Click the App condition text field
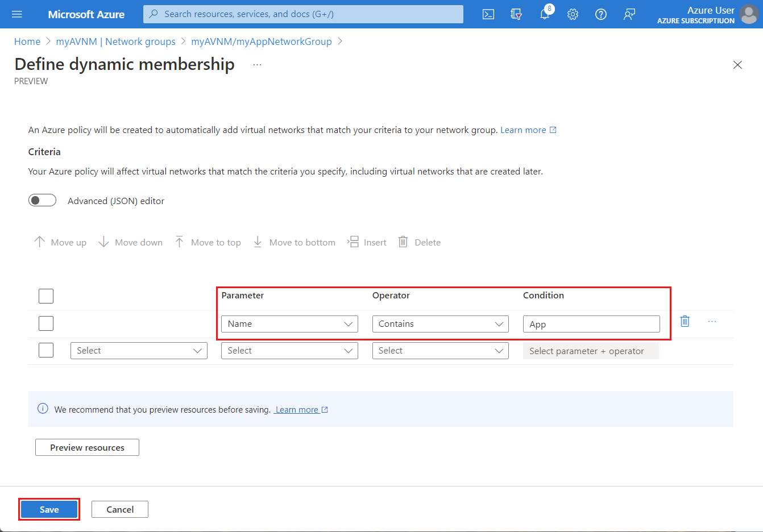Viewport: 763px width, 532px height. [591, 324]
